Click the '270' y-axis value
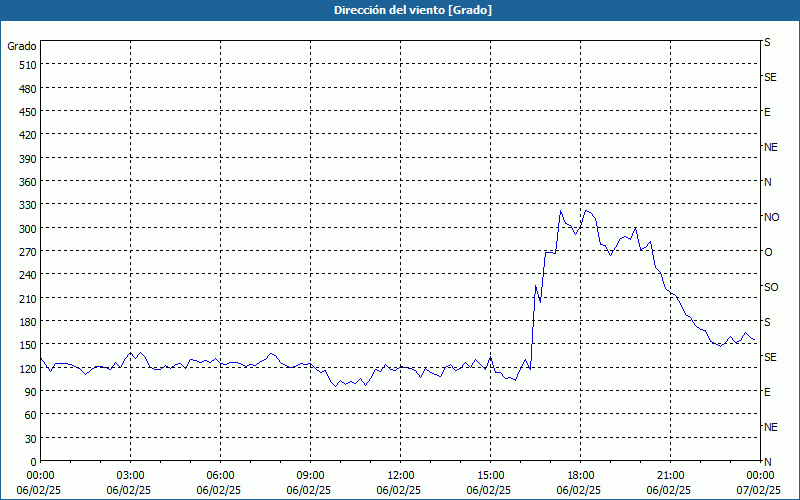The width and height of the screenshot is (800, 500). (28, 253)
